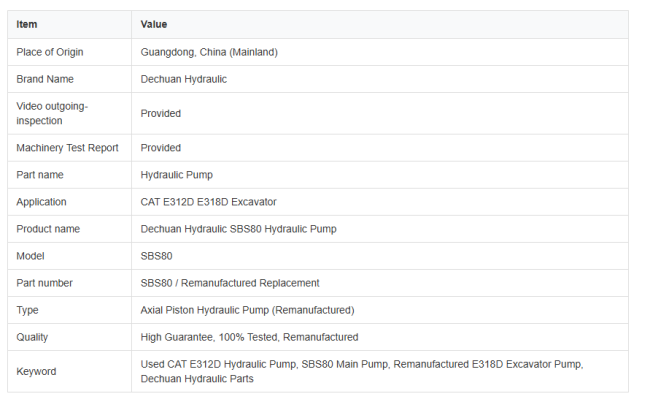Viewport: 650px width, 402px height.
Task: Select the 'Keyword' label cell
Action: (70, 371)
